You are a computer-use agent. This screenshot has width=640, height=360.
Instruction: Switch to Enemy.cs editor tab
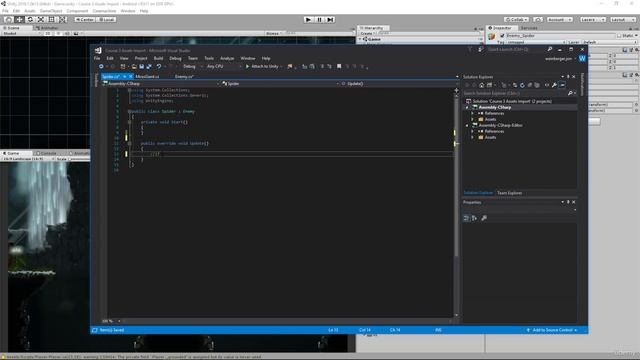[184, 76]
